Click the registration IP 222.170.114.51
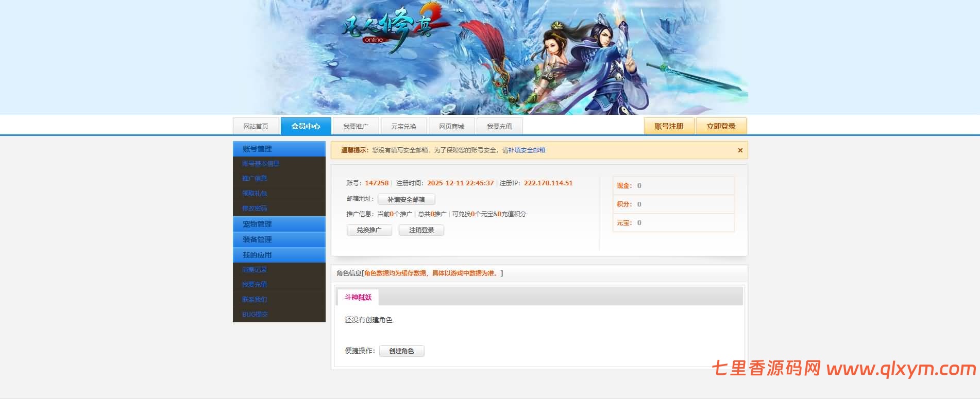 point(548,183)
